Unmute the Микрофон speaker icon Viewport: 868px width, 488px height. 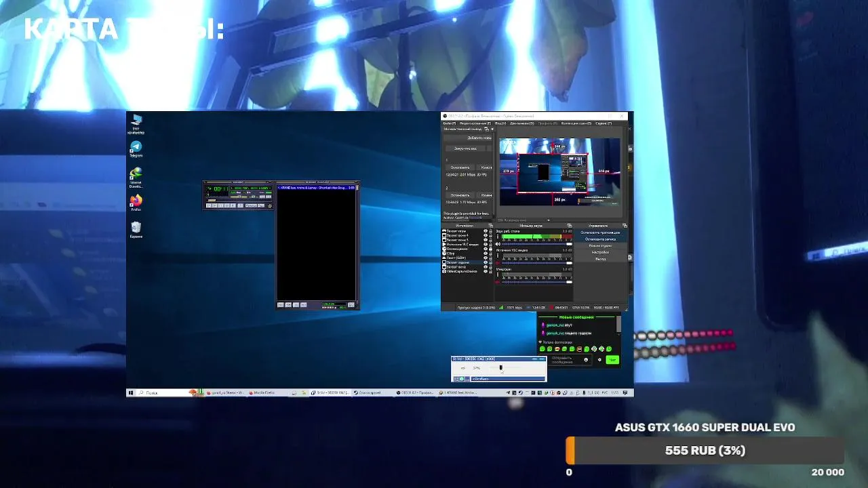click(x=498, y=282)
